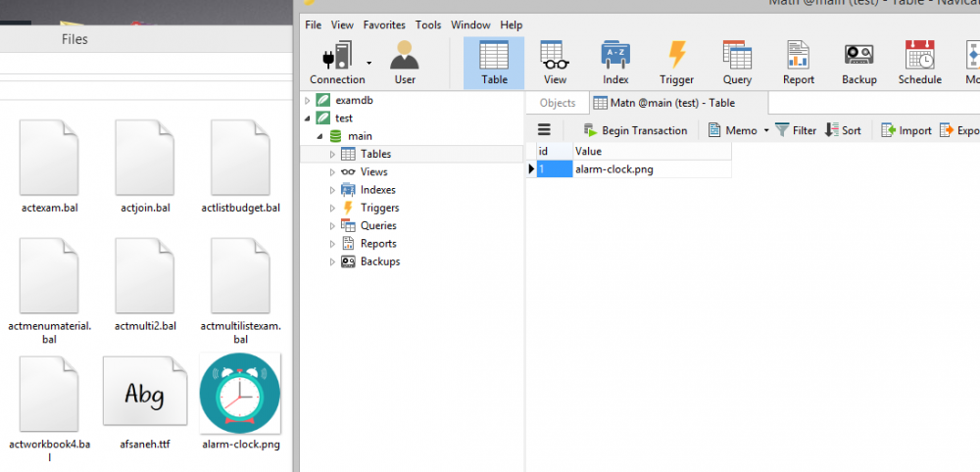Switch to the Objects tab
The height and width of the screenshot is (472, 980).
558,103
